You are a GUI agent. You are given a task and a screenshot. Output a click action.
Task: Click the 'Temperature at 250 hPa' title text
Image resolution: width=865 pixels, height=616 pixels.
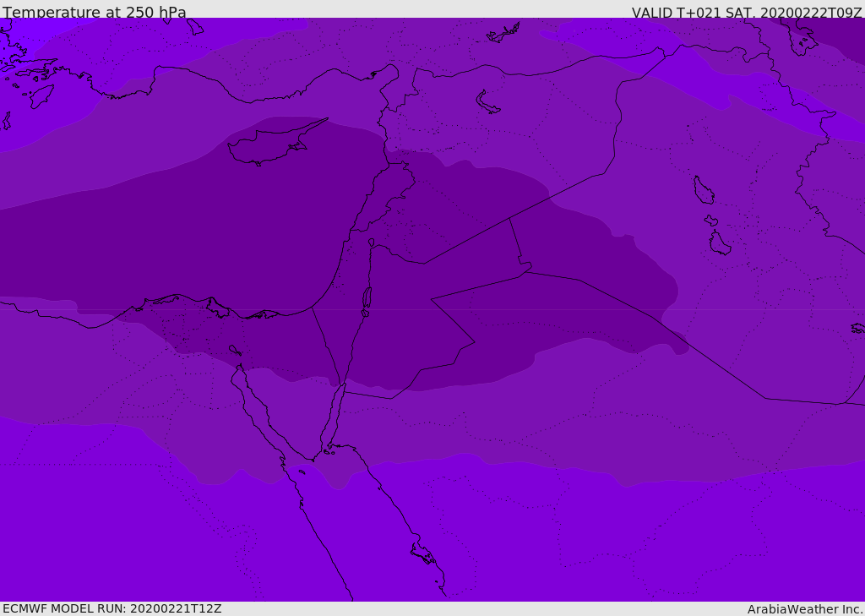[95, 12]
